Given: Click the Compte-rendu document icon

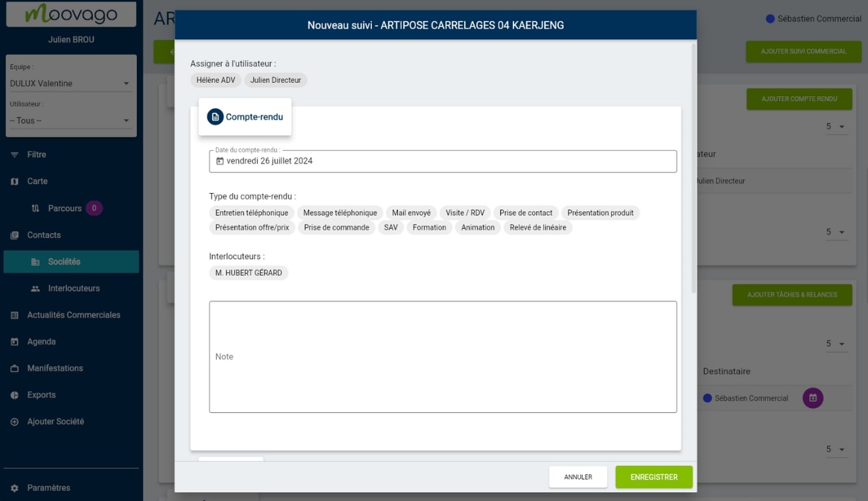Looking at the screenshot, I should point(215,117).
